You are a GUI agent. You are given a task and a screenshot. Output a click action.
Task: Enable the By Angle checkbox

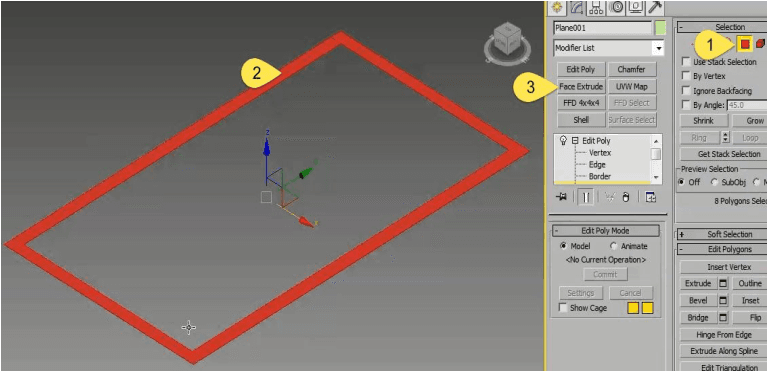(686, 105)
